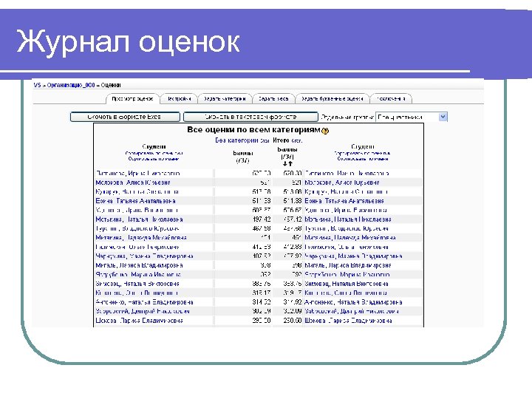
Task: Open Зимовец Наталья Викторовна in right column
Action: [x=347, y=284]
